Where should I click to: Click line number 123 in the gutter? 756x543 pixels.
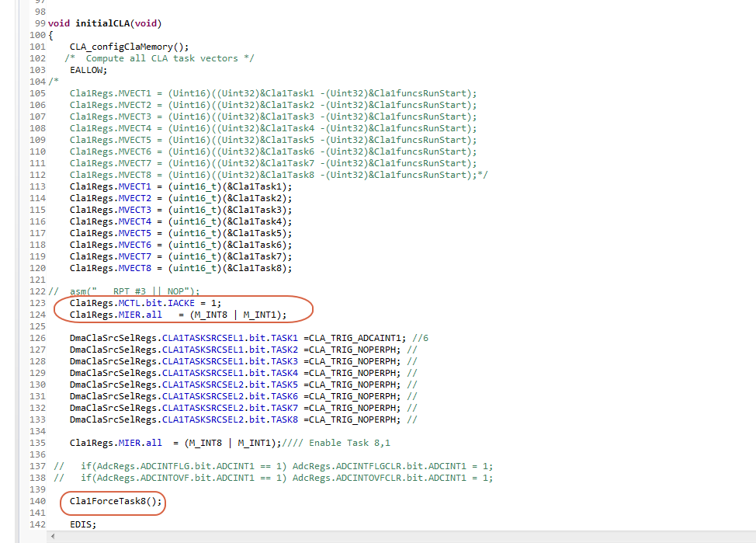click(x=36, y=302)
